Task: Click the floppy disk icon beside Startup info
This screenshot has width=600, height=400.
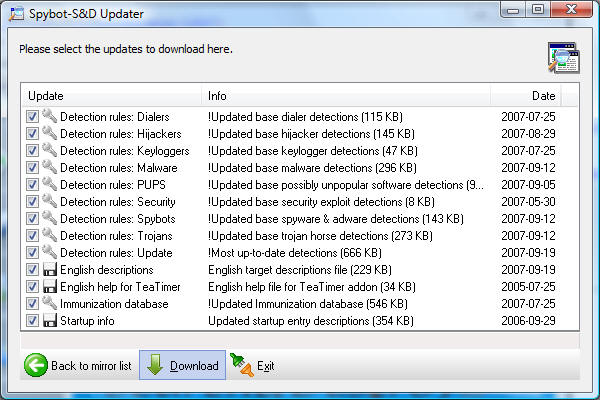Action: click(50, 321)
